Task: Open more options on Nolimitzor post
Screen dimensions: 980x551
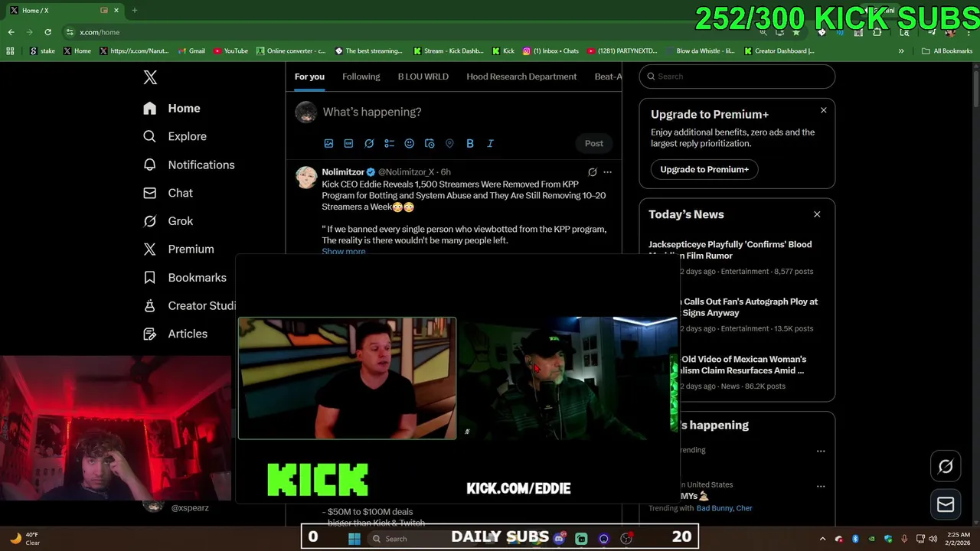Action: [x=607, y=172]
